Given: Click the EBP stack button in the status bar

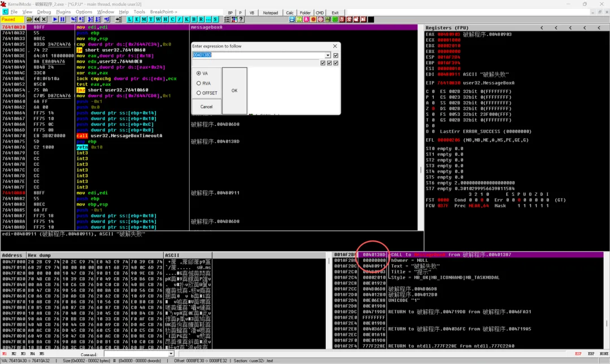Looking at the screenshot, I should coord(591,354).
